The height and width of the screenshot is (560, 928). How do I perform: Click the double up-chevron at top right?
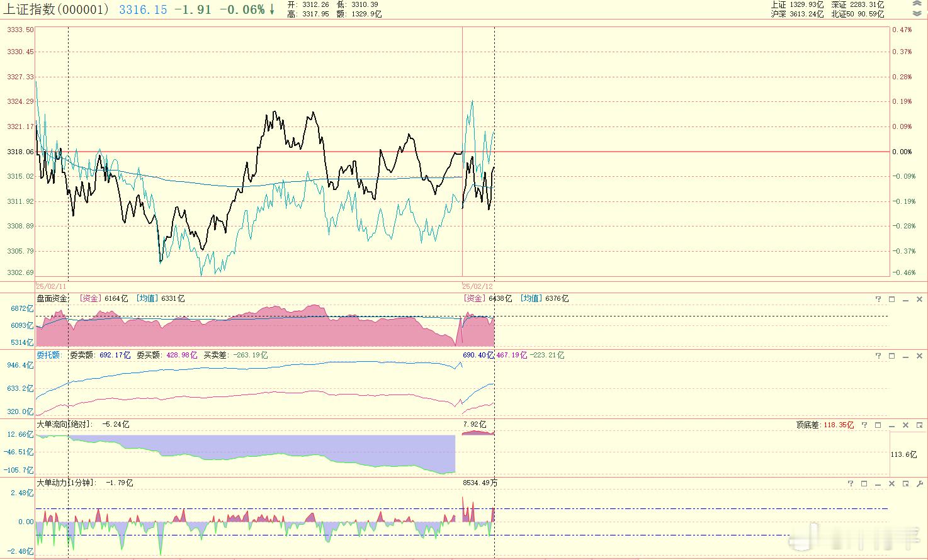tap(917, 4)
